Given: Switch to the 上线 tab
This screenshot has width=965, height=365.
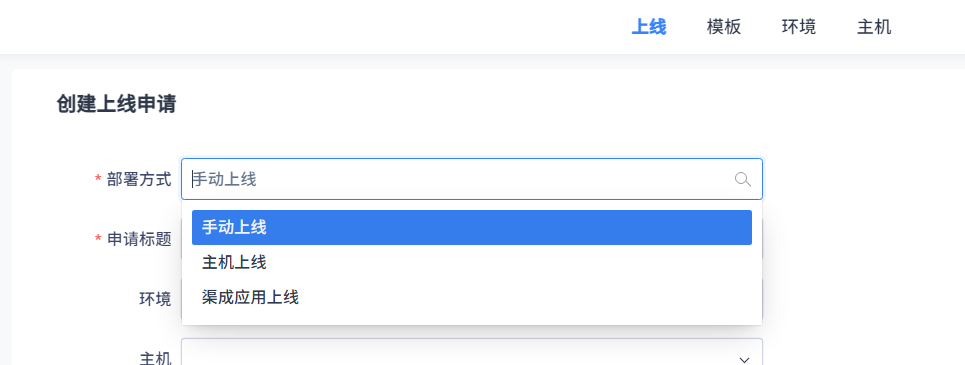Looking at the screenshot, I should (649, 27).
